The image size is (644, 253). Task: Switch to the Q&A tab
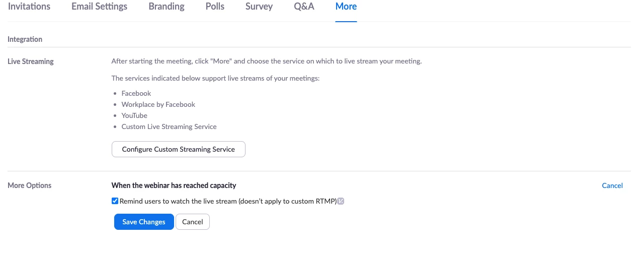pyautogui.click(x=304, y=7)
